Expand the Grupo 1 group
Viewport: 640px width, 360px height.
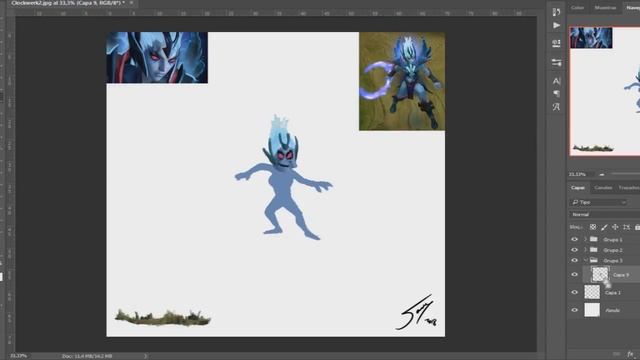coord(585,239)
